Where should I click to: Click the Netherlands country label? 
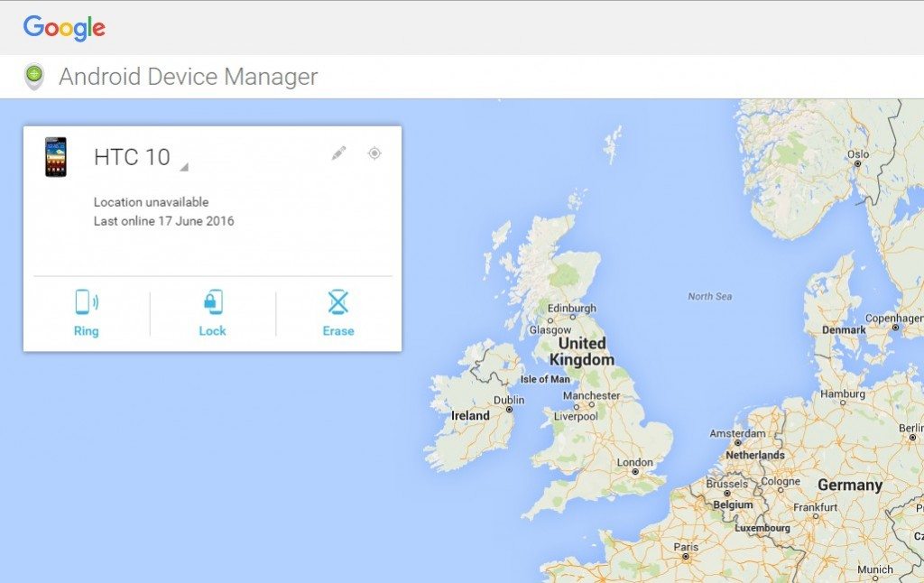[x=755, y=455]
